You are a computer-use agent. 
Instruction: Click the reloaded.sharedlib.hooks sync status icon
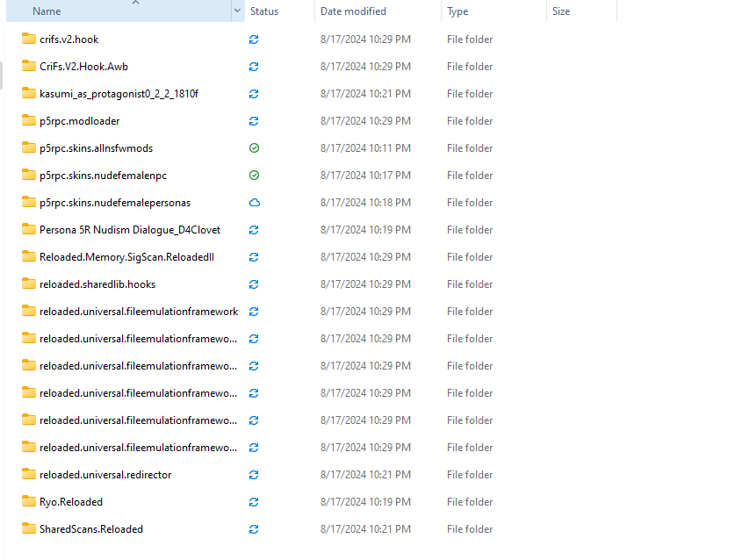[x=254, y=284]
